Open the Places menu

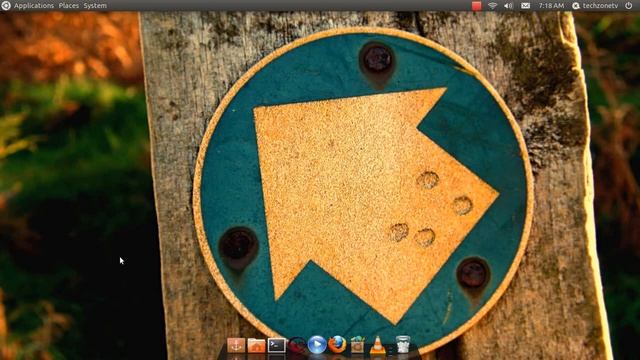[69, 6]
